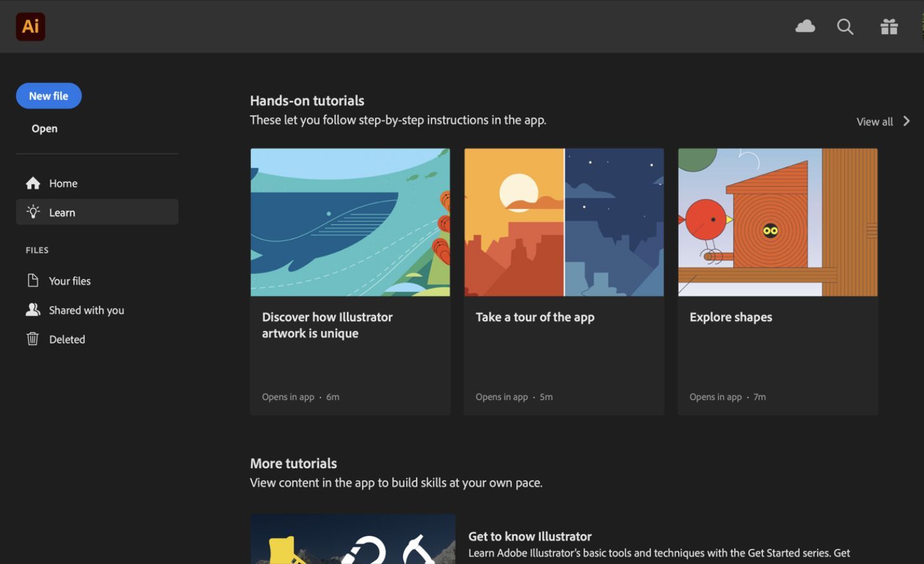Open the Get to know Illustrator tutorial
924x564 pixels.
tap(530, 536)
